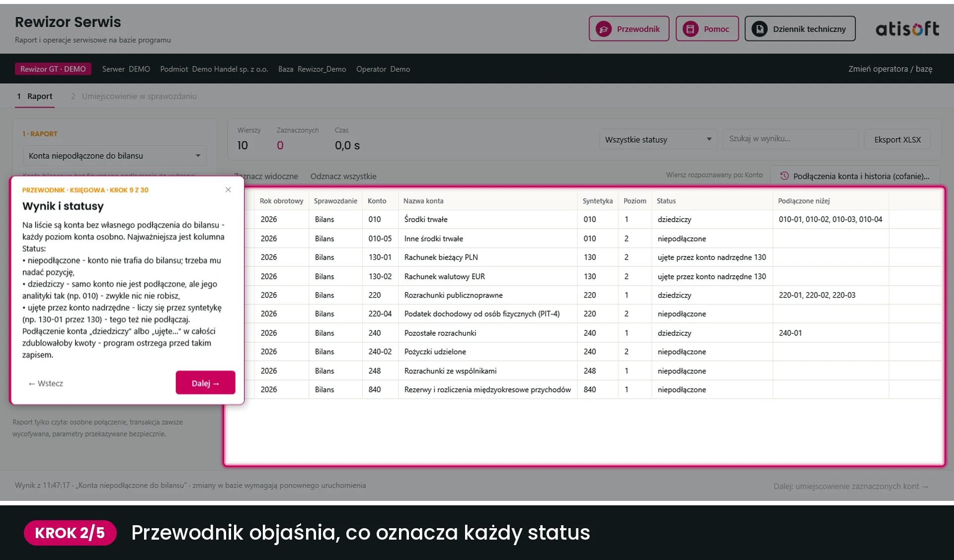The image size is (954, 560).
Task: Click the Pomoc button label
Action: coord(716,29)
